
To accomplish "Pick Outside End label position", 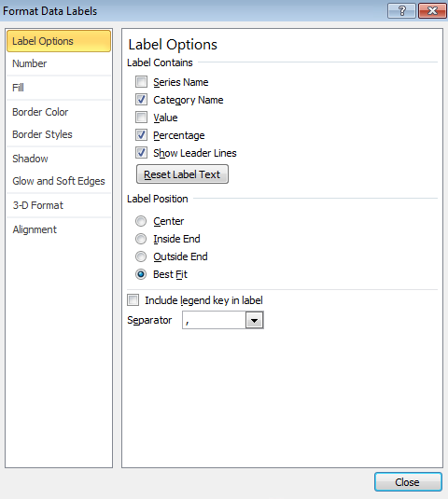I will point(141,256).
